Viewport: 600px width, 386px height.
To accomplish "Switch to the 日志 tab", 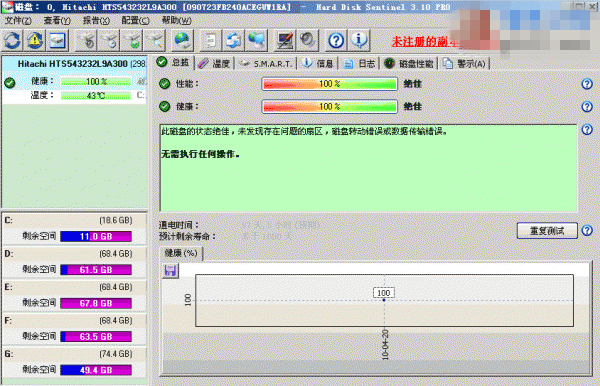I will (359, 64).
